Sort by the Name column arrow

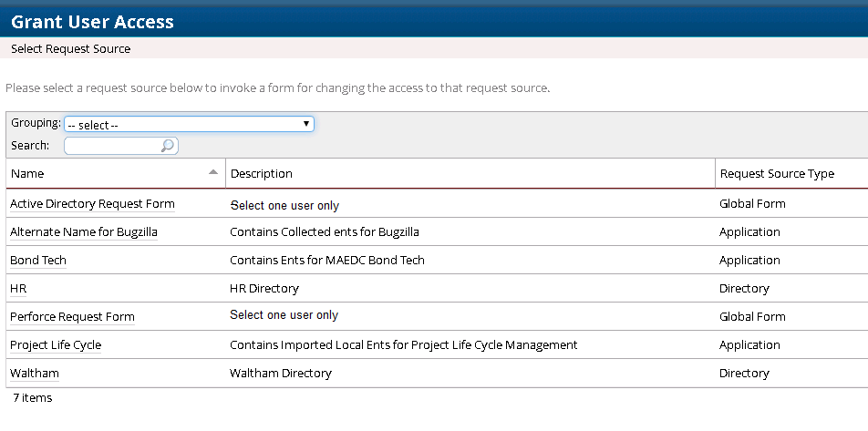(213, 171)
